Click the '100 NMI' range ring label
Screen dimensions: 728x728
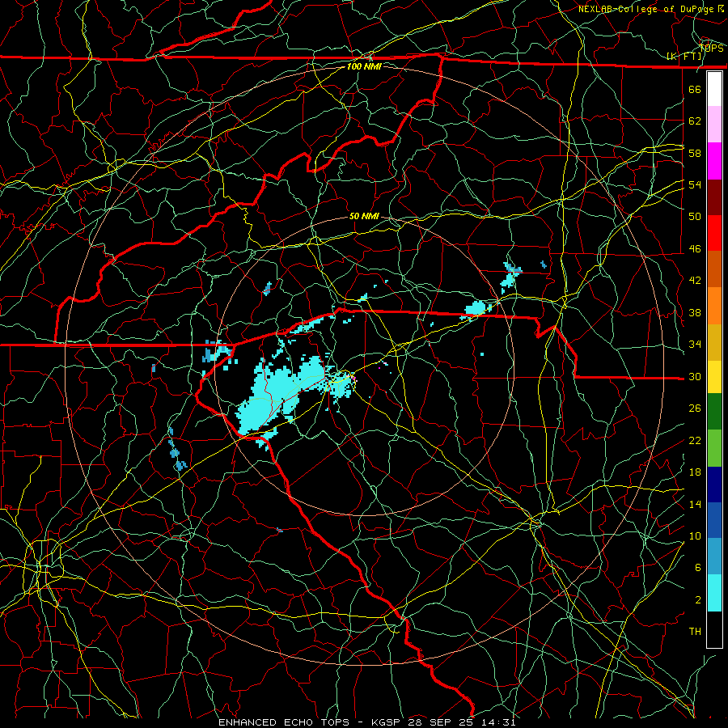(x=364, y=66)
